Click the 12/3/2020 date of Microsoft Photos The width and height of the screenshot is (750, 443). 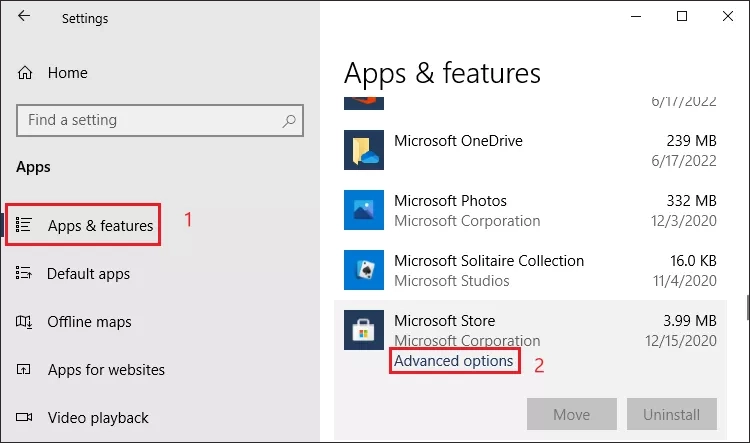tap(684, 221)
